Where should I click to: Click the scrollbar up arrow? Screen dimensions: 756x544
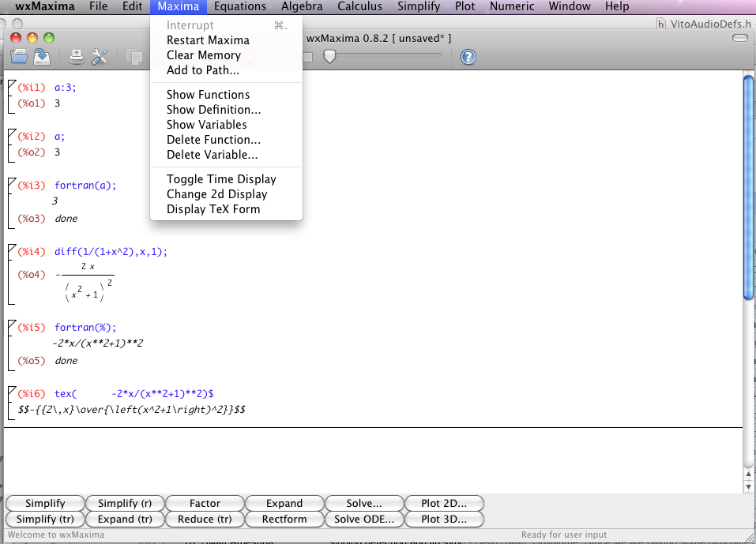tap(748, 475)
